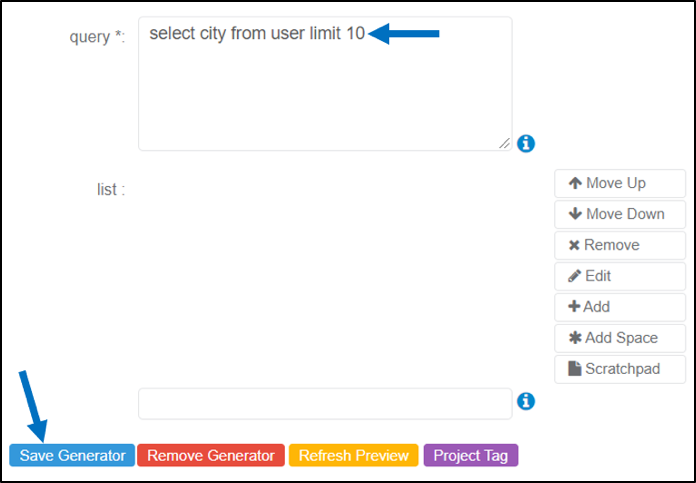Viewport: 696px width, 483px height.
Task: Click the red Remove Generator button
Action: (211, 455)
